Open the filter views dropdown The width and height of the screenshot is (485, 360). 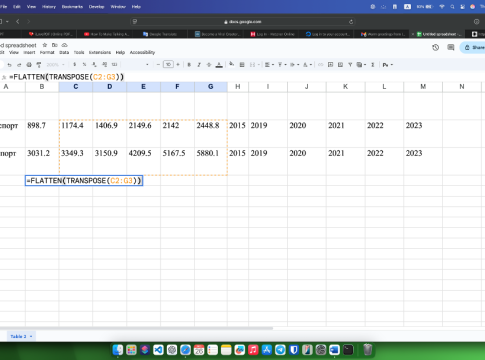(x=361, y=65)
